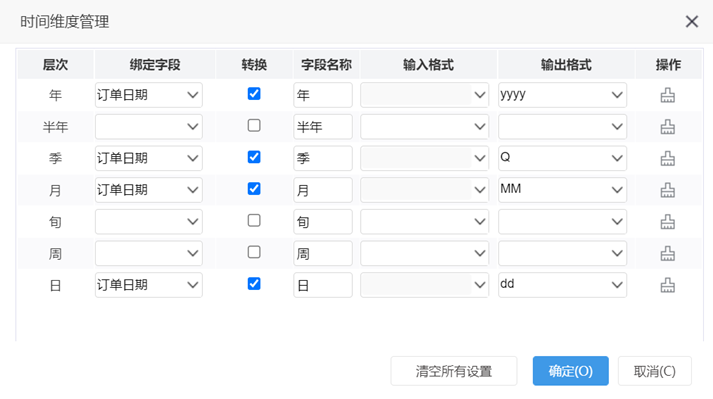Image resolution: width=713 pixels, height=399 pixels.
Task: Open 绑定字段 dropdown for 日 row
Action: [149, 285]
